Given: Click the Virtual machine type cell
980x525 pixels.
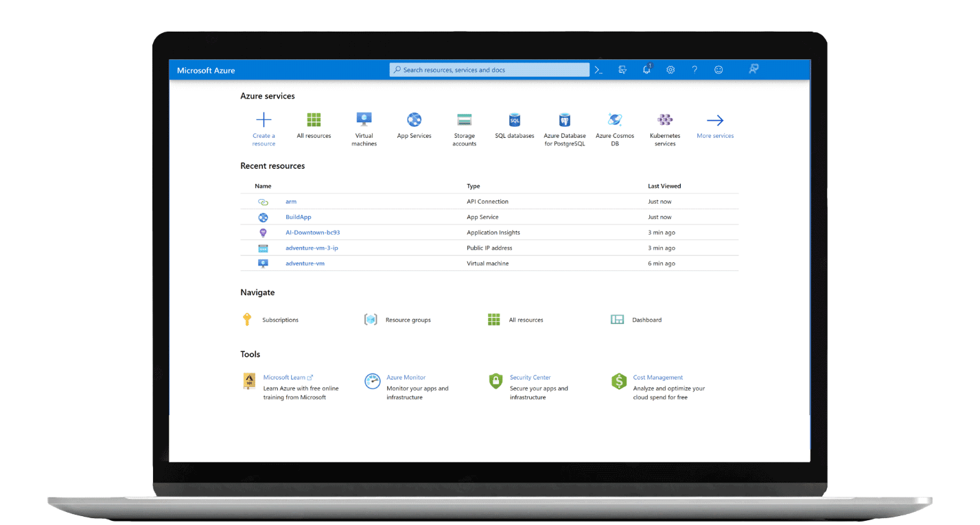Looking at the screenshot, I should click(488, 264).
